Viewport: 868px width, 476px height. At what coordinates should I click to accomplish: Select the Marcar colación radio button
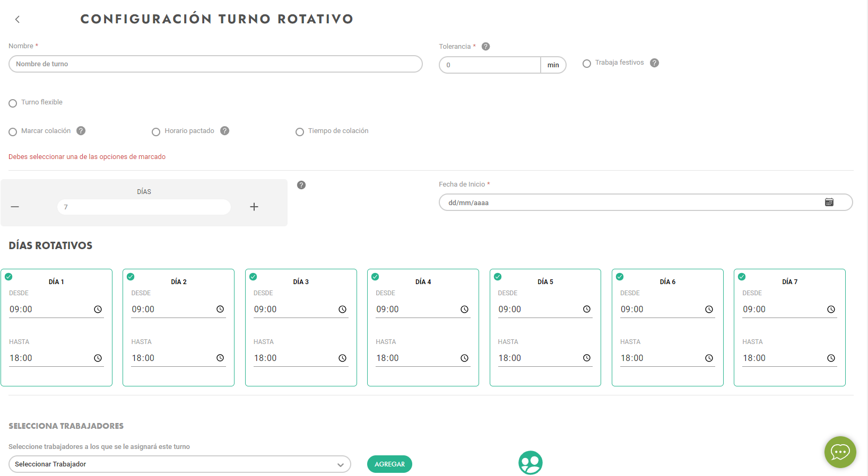click(x=13, y=132)
